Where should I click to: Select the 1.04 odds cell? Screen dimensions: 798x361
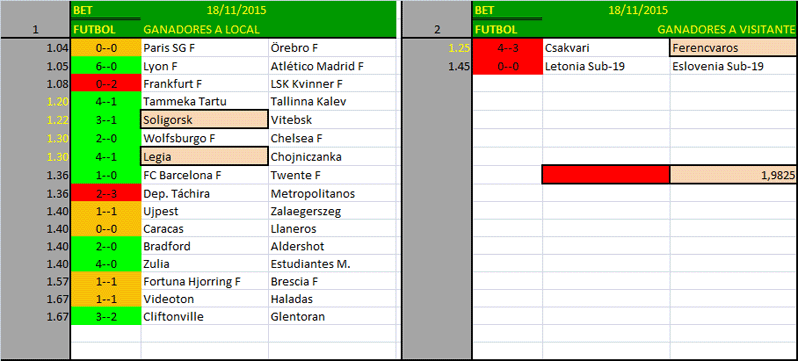[x=35, y=48]
